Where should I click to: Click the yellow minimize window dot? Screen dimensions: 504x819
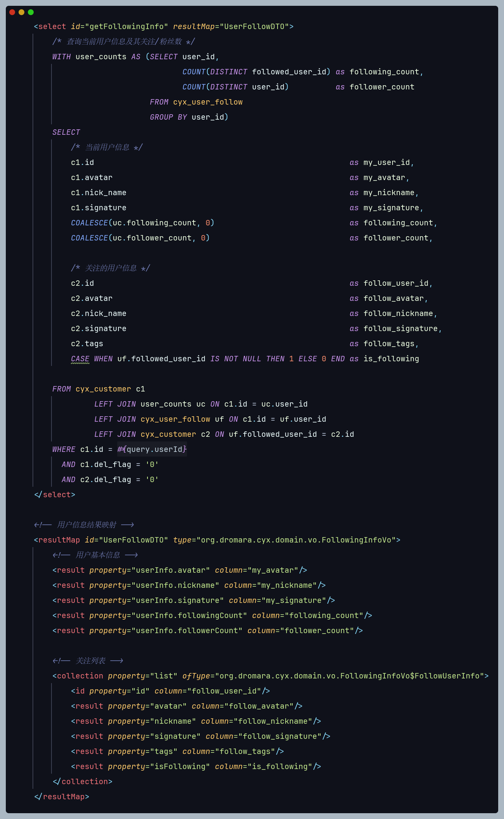[21, 12]
